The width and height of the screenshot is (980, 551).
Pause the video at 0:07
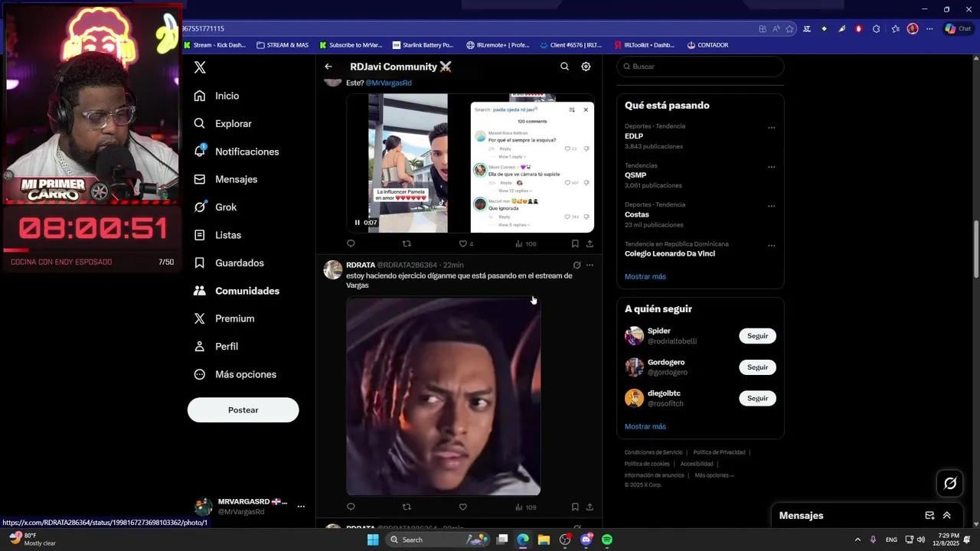coord(357,223)
